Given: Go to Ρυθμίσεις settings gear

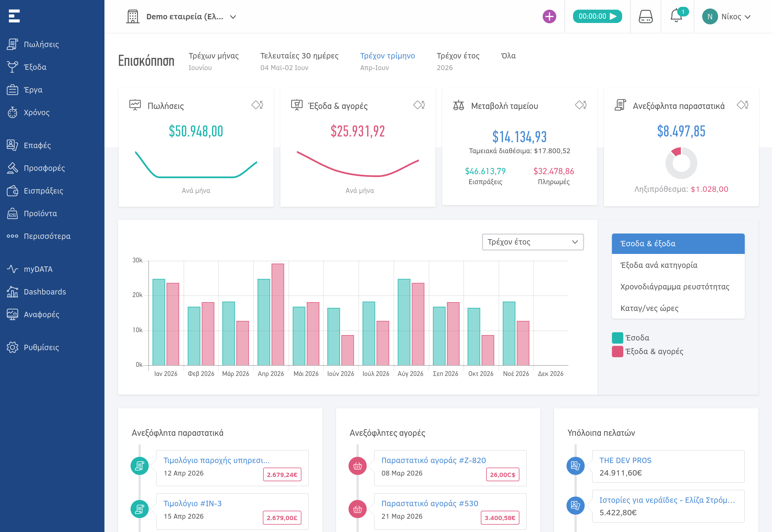Looking at the screenshot, I should 41,347.
